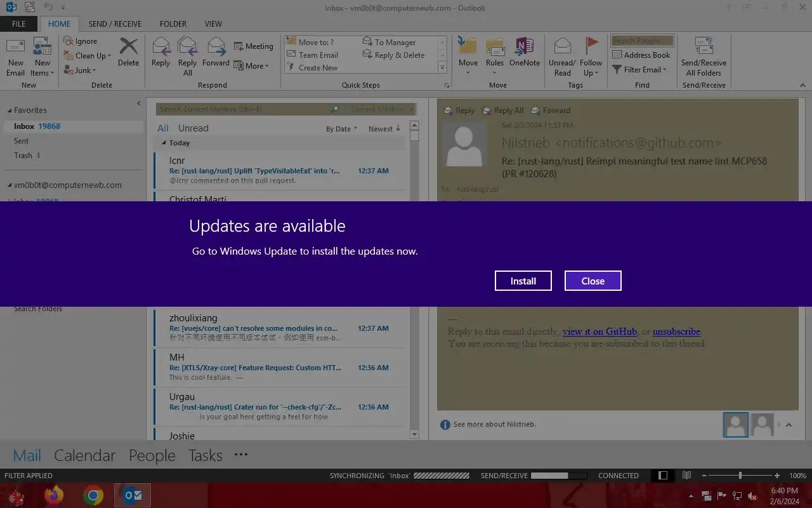812x508 pixels.
Task: Show All messages filter
Action: [x=163, y=128]
